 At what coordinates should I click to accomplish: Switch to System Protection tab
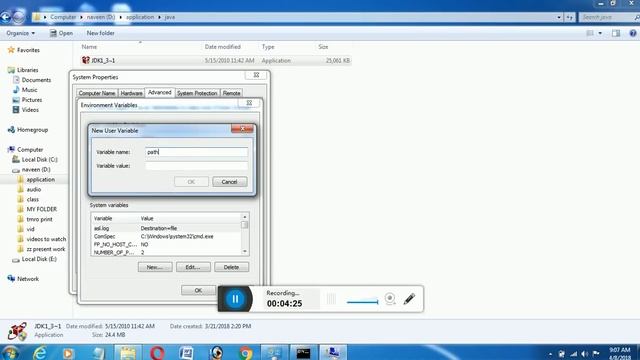point(197,93)
